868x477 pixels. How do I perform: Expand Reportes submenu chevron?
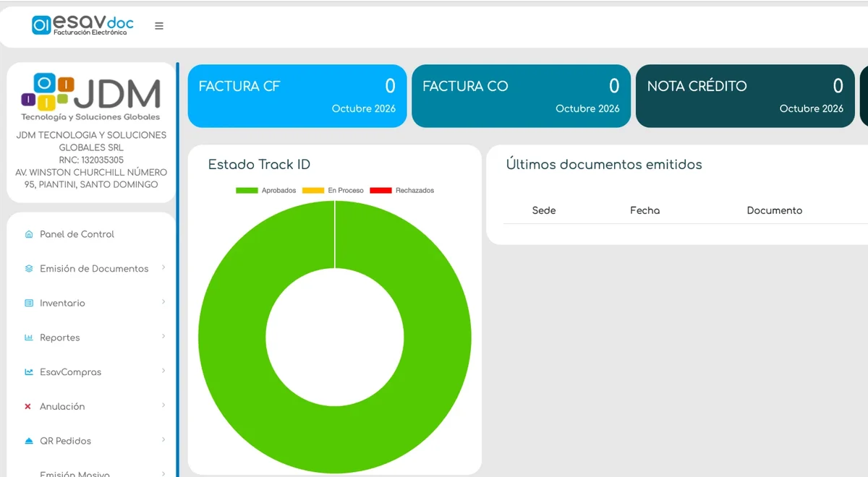coord(163,337)
